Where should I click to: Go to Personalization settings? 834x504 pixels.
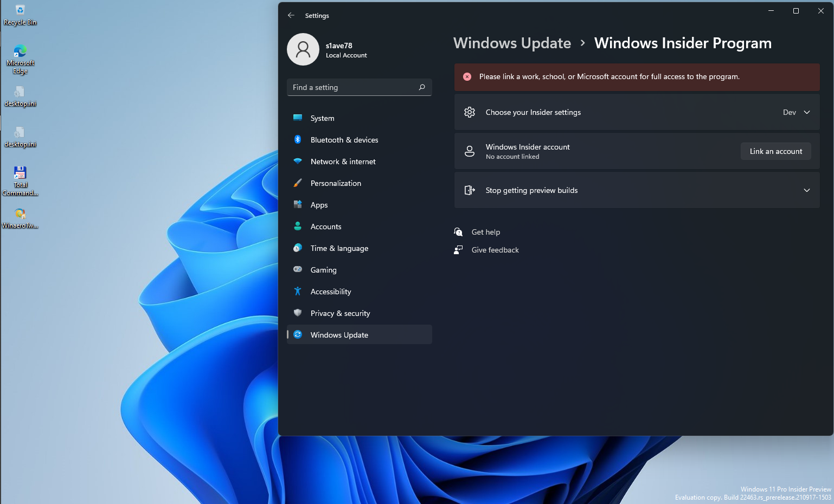(x=360, y=183)
